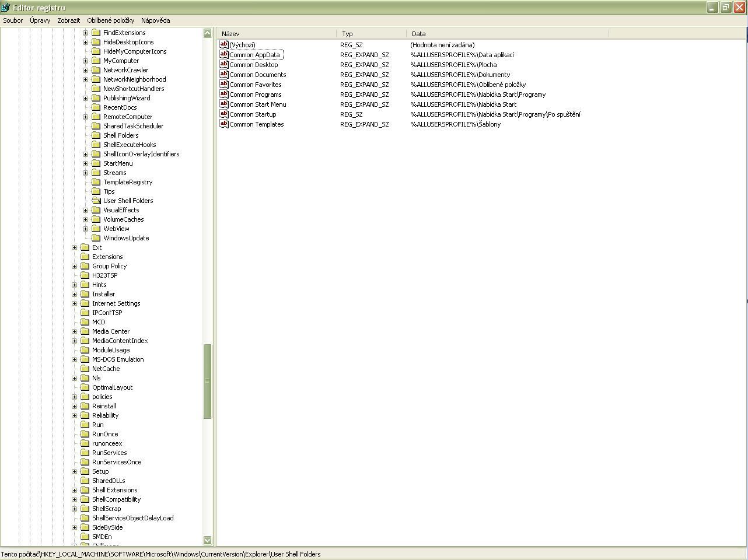Click the Common Programs value icon
Screen dimensions: 748x560
point(224,94)
